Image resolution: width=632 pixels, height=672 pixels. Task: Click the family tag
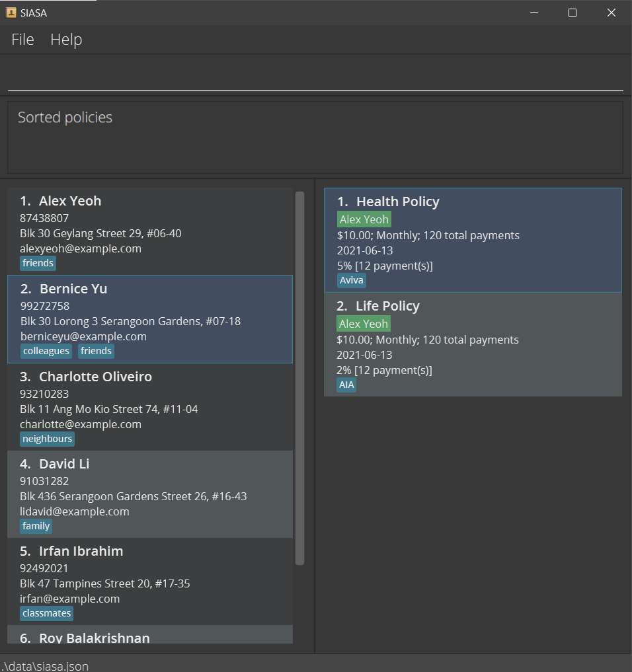coord(36,526)
